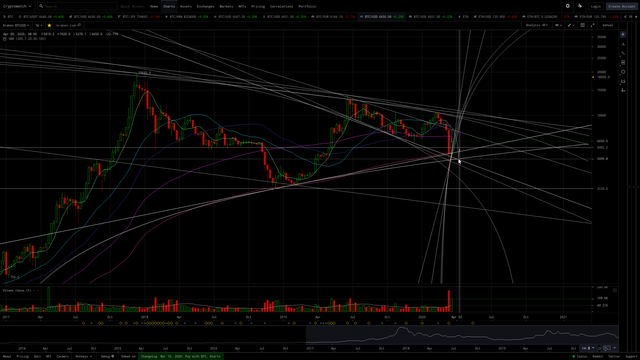Image resolution: width=640 pixels, height=360 pixels.
Task: Click the chart layout save icon
Action: [x=582, y=25]
